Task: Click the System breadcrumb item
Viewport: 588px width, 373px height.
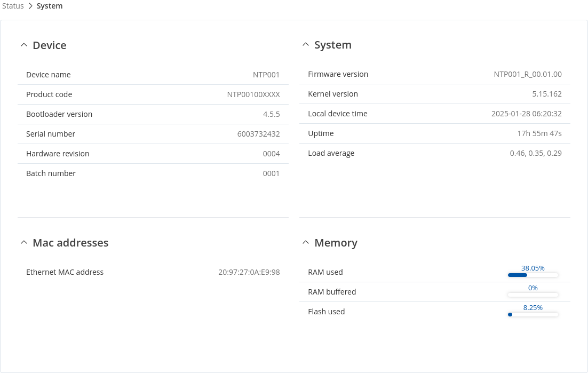Action: click(50, 6)
